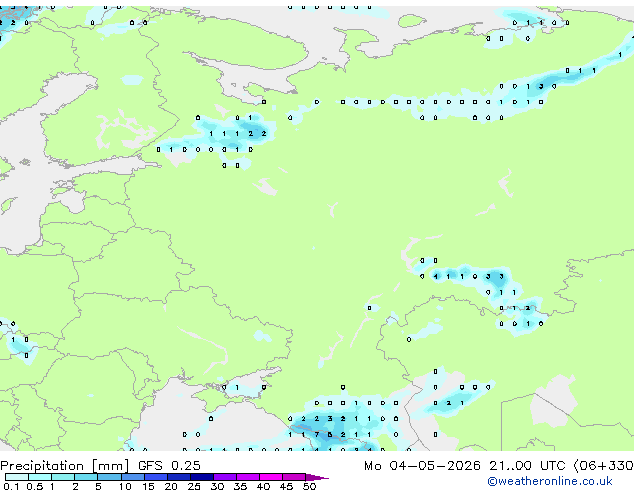Select the 15–20 mm legend swatch
The image size is (634, 490).
coord(155,477)
